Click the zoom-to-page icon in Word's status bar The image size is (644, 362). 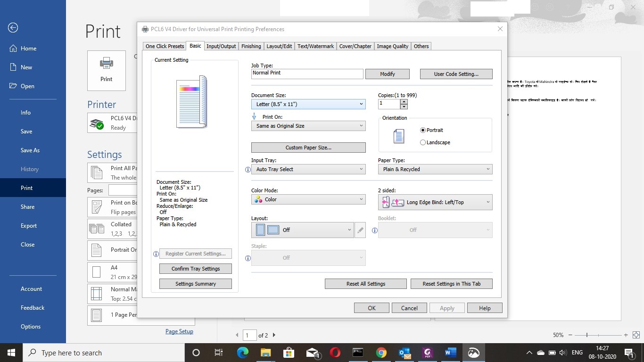click(636, 335)
